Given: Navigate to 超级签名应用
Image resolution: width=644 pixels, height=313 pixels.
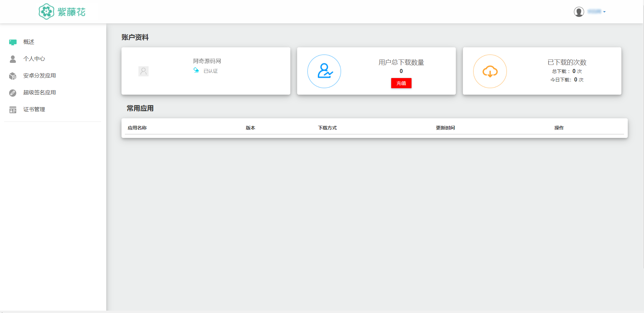Looking at the screenshot, I should [x=40, y=93].
